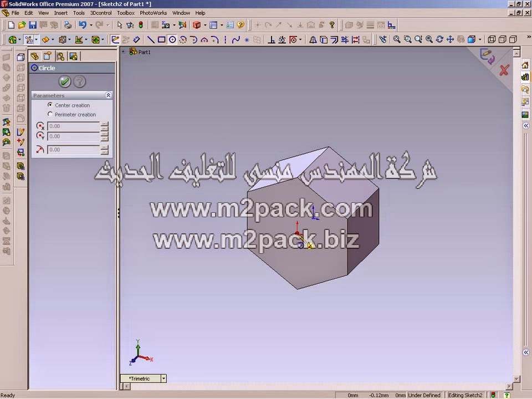532x399 pixels.
Task: Switch to the PropertyManager tab
Action: 48,55
